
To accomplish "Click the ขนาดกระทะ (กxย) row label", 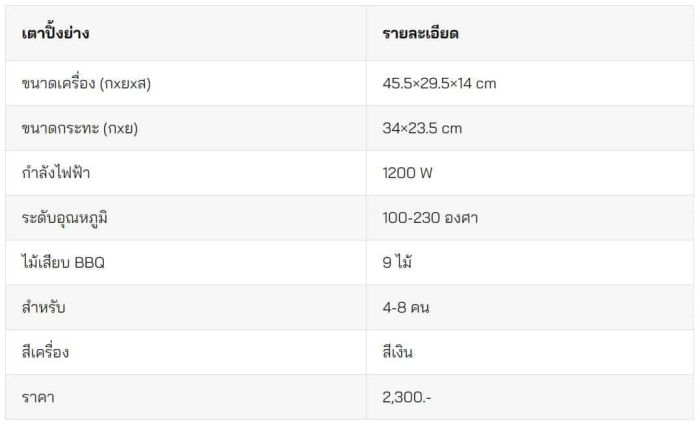I will click(79, 129).
